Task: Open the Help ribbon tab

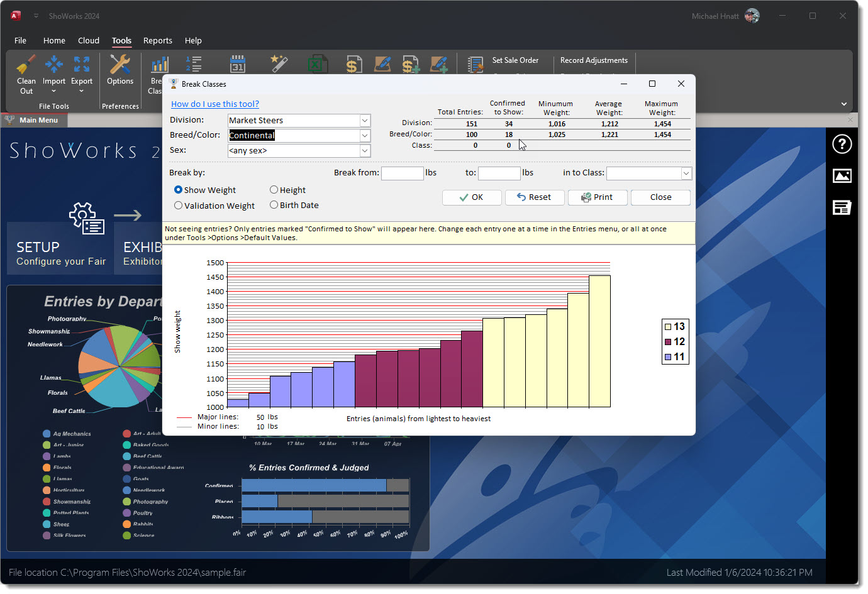Action: 193,40
